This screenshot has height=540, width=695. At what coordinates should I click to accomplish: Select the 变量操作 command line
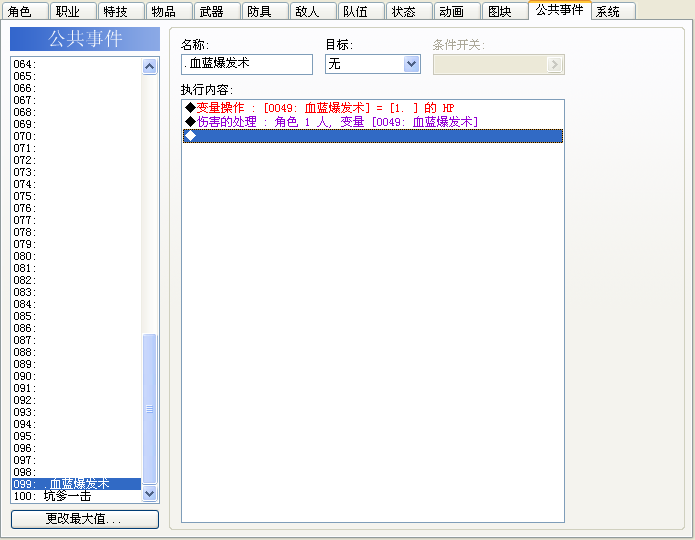pos(373,108)
